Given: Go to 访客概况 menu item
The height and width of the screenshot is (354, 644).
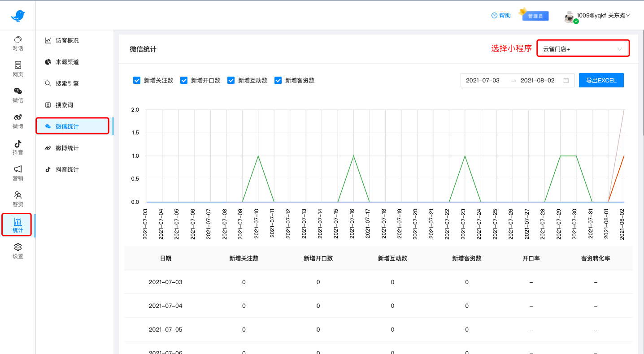Looking at the screenshot, I should point(67,40).
